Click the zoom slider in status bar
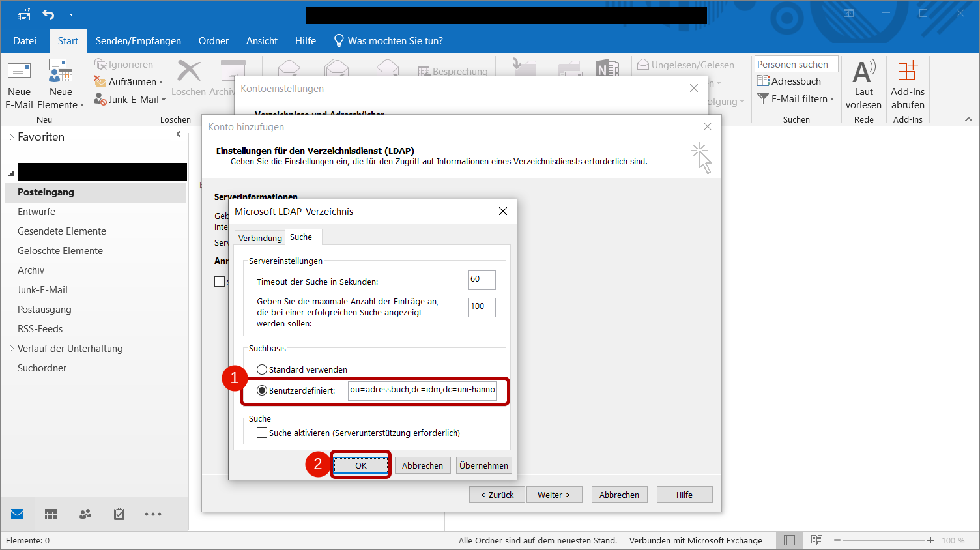Viewport: 980px width, 550px height. tap(884, 540)
